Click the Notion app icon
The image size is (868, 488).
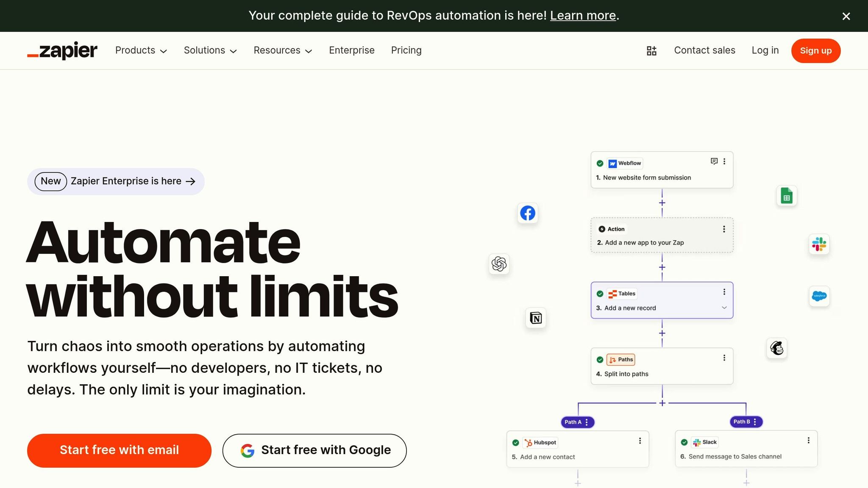click(535, 318)
